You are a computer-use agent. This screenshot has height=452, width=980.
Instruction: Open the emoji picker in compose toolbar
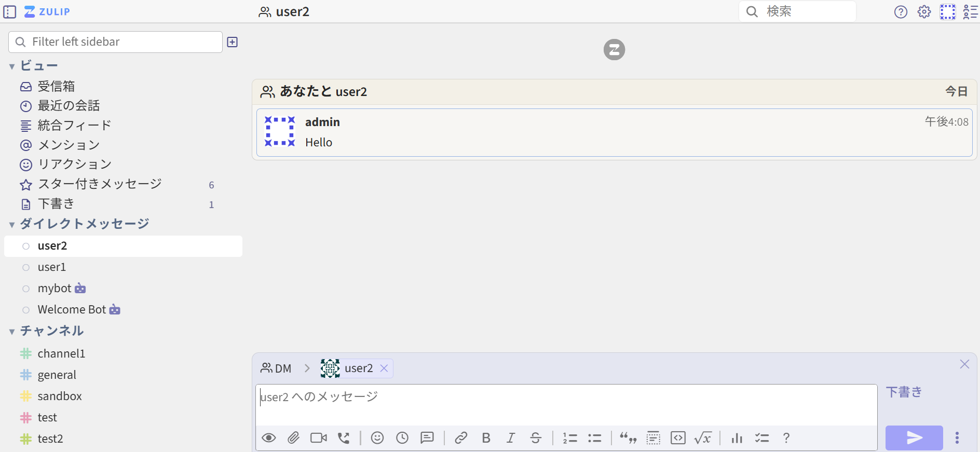(x=377, y=438)
